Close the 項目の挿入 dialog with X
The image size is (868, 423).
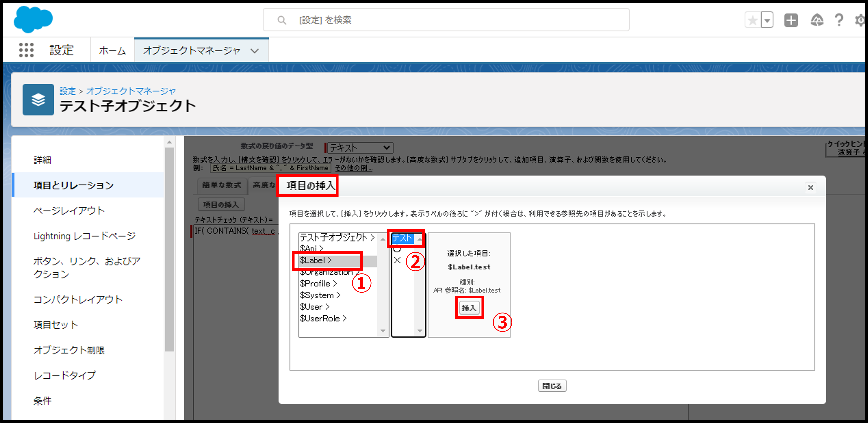coord(810,187)
